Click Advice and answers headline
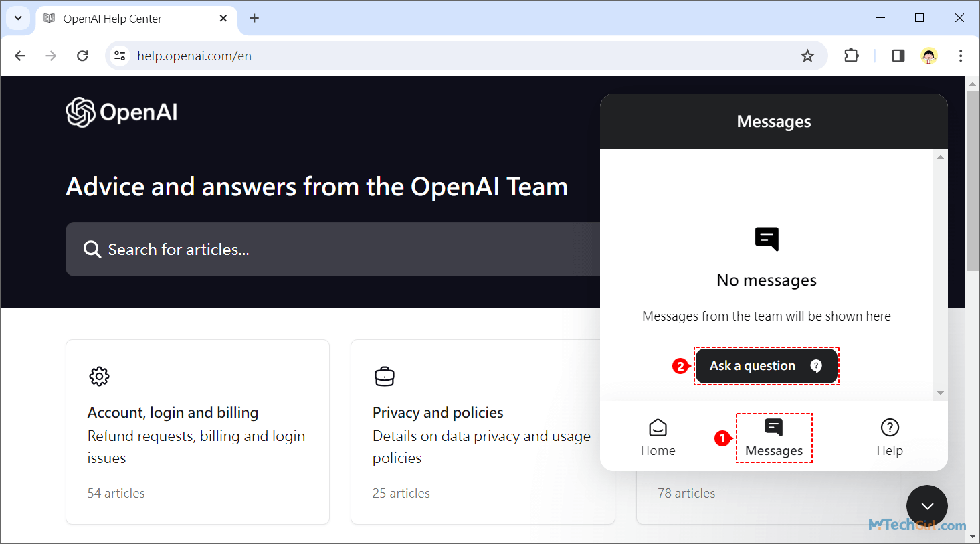 click(x=317, y=187)
